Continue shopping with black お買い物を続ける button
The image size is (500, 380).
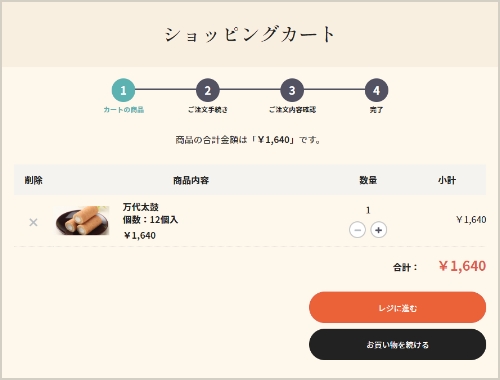(397, 344)
